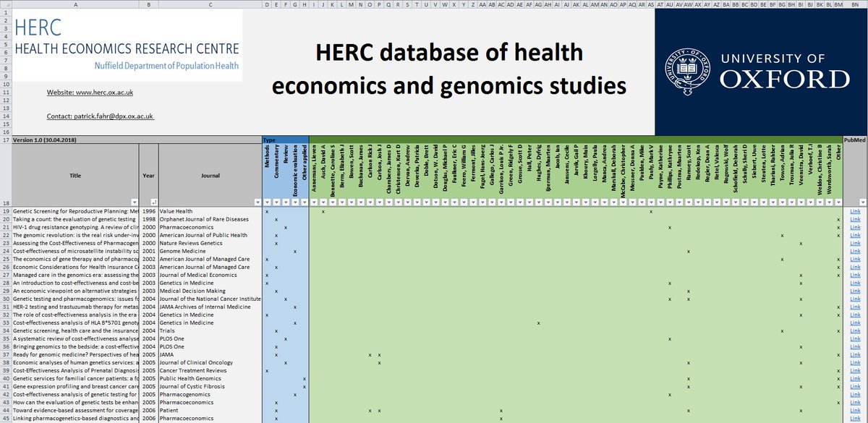The width and height of the screenshot is (868, 423).
Task: Open the Year column filter dropdown
Action: point(154,202)
